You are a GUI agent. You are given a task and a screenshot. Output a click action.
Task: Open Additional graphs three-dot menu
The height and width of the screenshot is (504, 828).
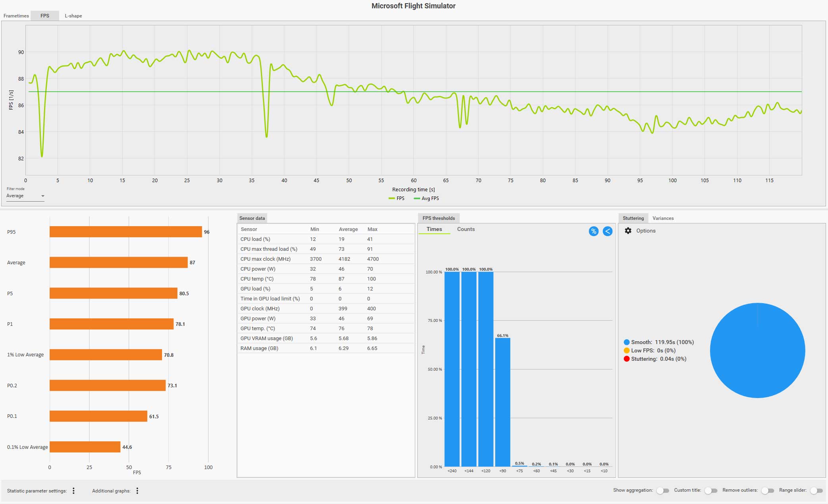[137, 491]
